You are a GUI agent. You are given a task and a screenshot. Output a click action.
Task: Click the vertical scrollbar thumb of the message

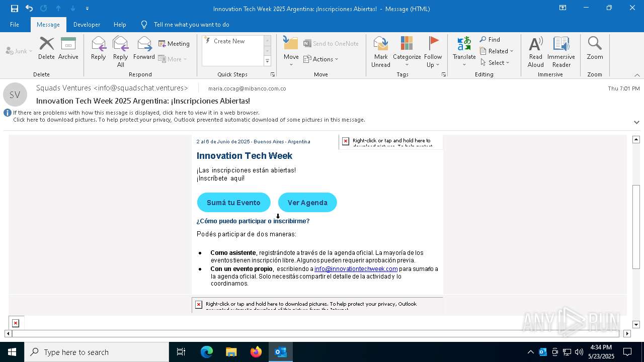[636, 227]
